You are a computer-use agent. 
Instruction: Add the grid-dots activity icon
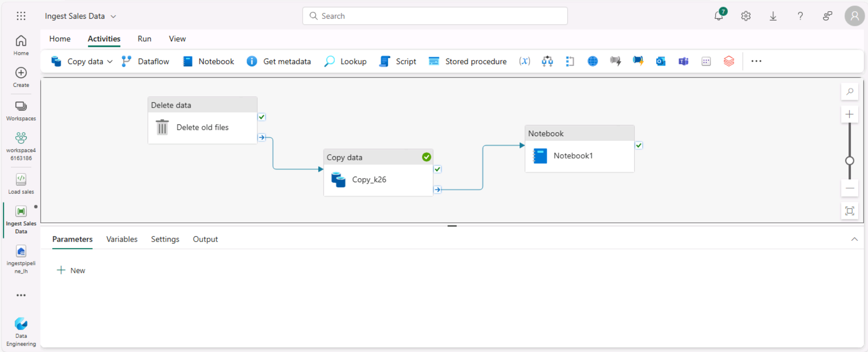point(706,61)
